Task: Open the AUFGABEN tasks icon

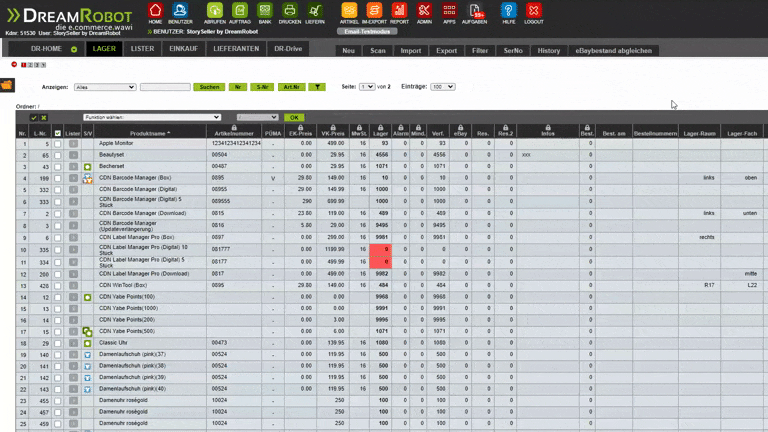Action: (474, 11)
